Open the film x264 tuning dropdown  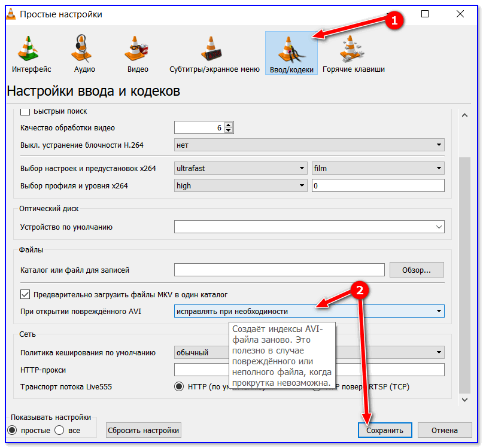point(378,168)
